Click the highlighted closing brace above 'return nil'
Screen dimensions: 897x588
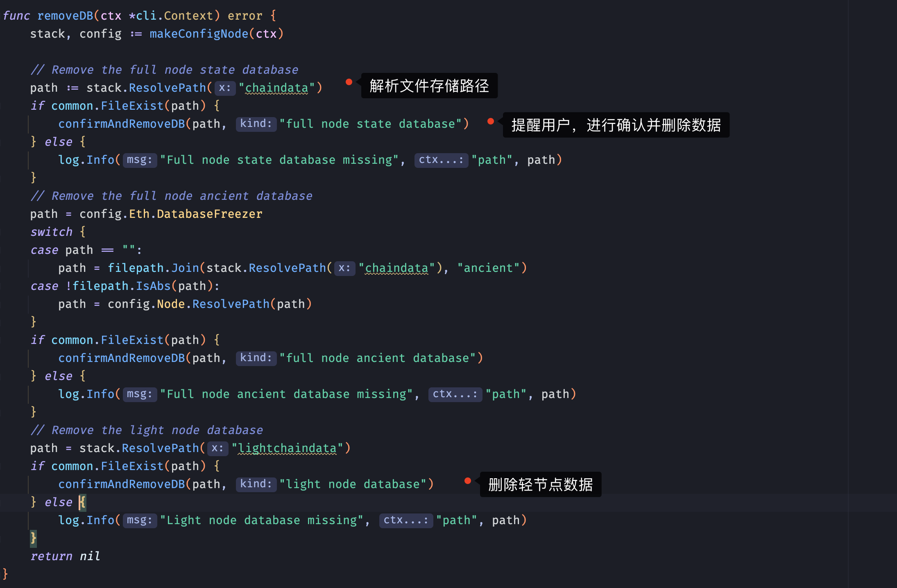coord(33,538)
